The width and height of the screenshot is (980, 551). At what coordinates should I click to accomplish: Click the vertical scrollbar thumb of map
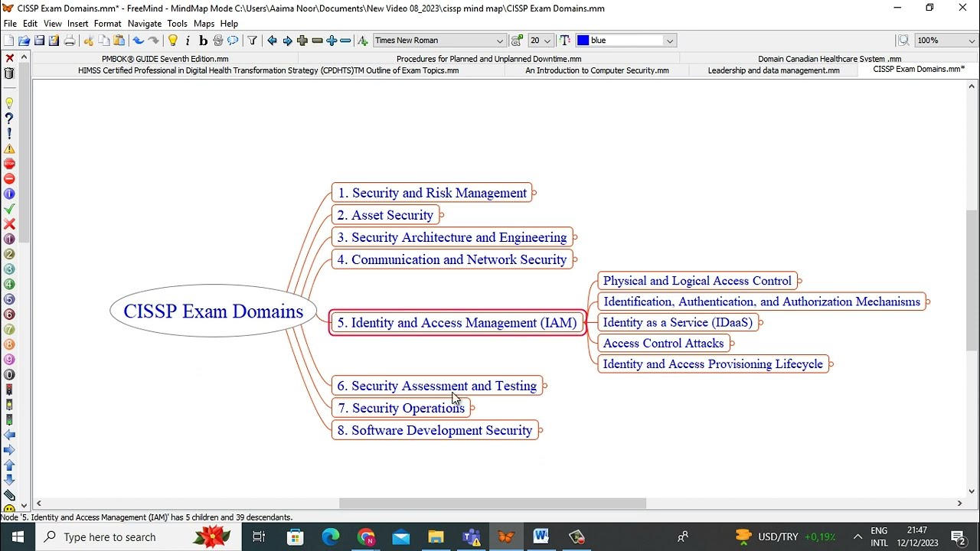tap(972, 280)
